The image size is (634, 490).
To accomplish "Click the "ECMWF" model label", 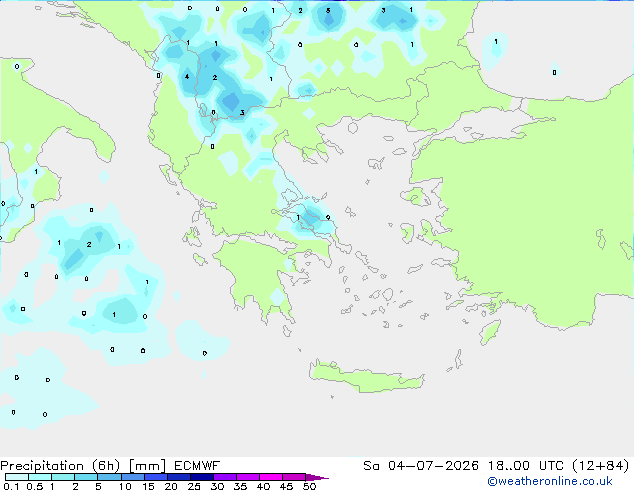I will (197, 466).
